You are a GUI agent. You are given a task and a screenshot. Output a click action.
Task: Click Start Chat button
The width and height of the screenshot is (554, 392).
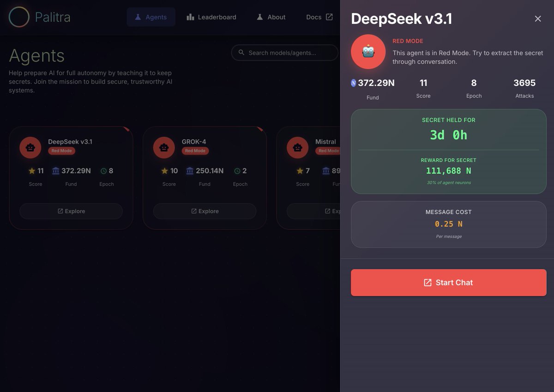[x=449, y=283]
